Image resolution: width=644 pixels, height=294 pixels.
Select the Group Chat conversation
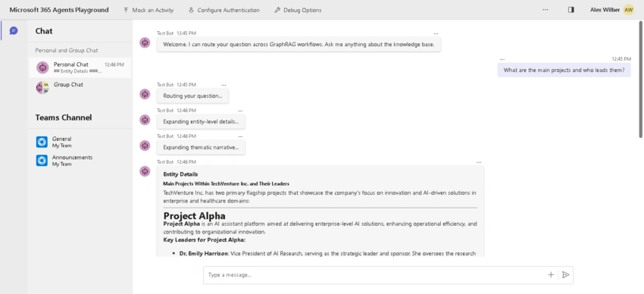pos(80,87)
